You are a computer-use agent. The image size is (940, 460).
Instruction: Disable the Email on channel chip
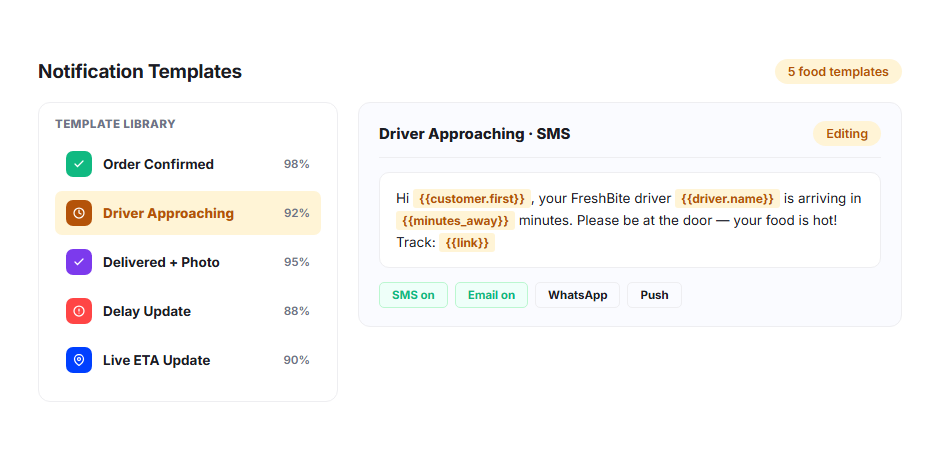point(491,295)
